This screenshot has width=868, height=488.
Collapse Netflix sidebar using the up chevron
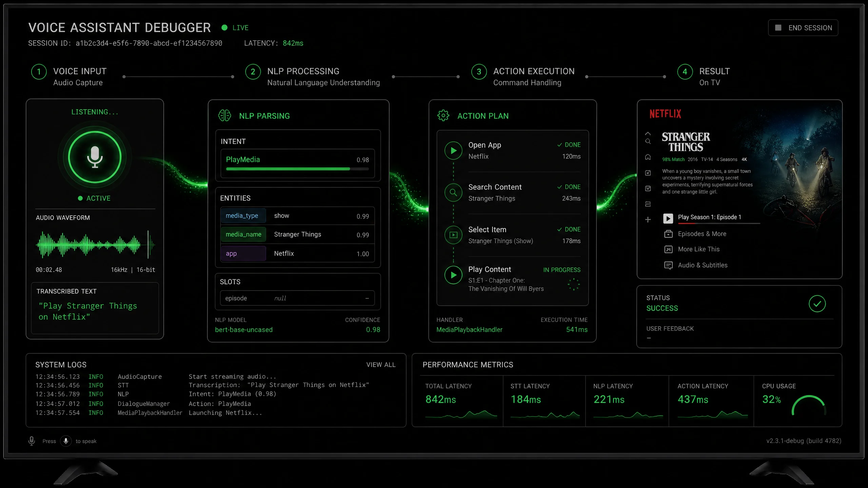[x=648, y=134]
